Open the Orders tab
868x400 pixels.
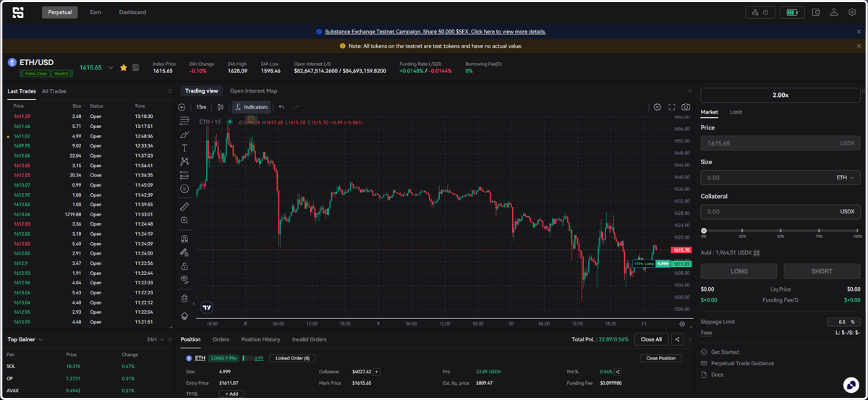[221, 339]
